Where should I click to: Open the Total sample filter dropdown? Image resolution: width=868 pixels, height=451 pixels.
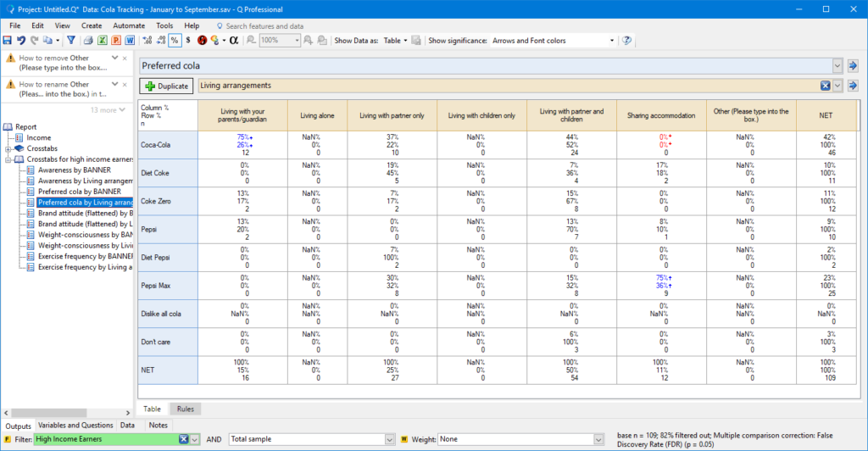tap(390, 439)
